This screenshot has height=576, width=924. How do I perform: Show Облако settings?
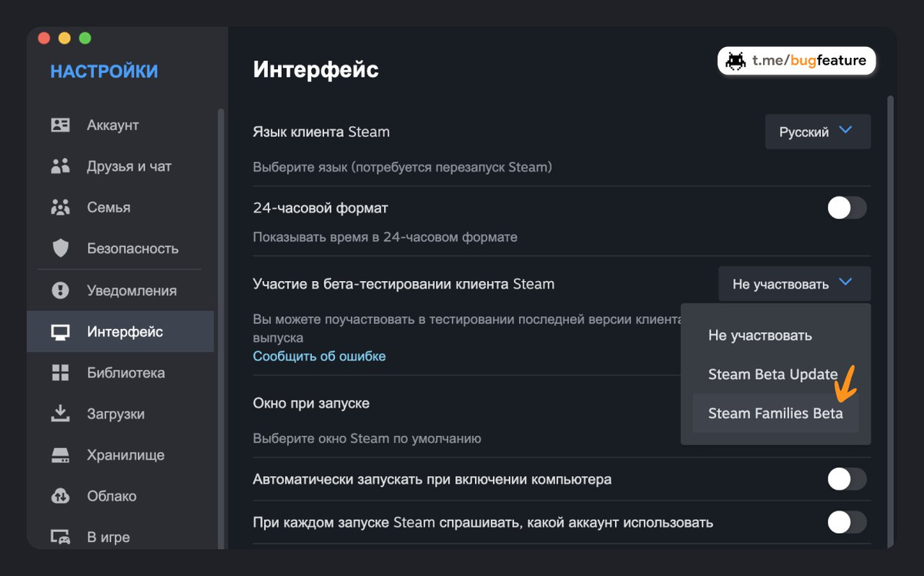click(120, 496)
